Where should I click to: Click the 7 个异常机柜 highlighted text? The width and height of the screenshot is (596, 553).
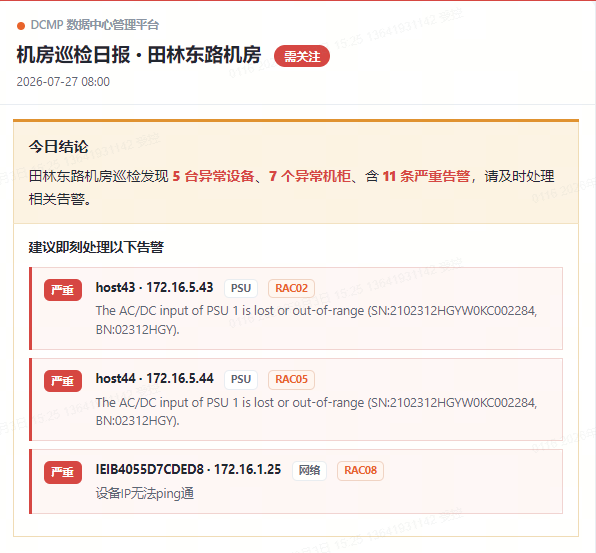[x=310, y=176]
